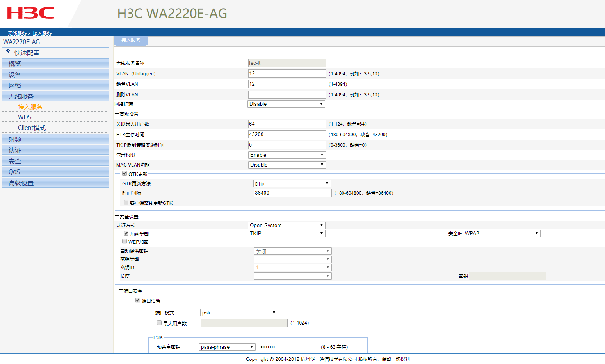
Task: Focus the 预共享密钥 password field
Action: click(289, 347)
